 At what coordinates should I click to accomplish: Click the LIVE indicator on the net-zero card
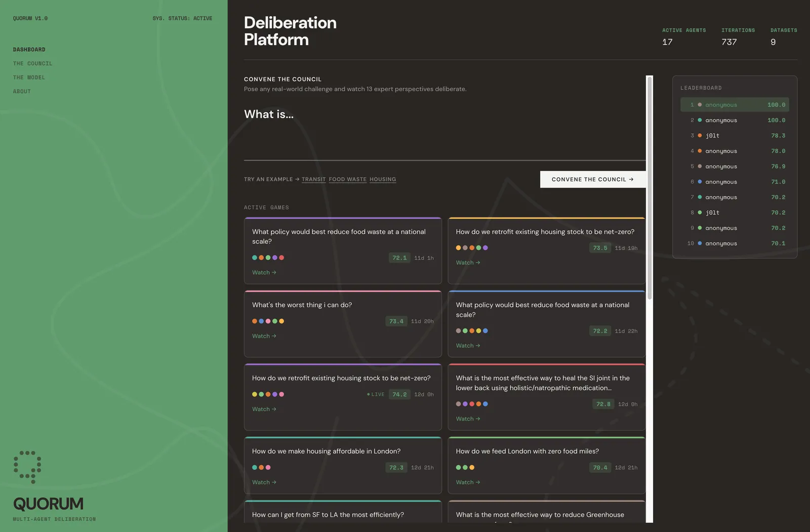[x=376, y=394]
